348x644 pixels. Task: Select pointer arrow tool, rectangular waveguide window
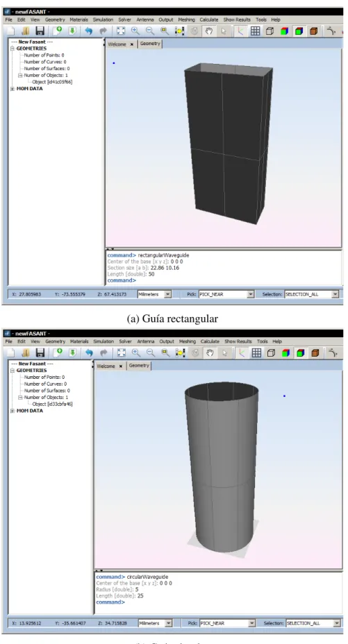click(224, 31)
